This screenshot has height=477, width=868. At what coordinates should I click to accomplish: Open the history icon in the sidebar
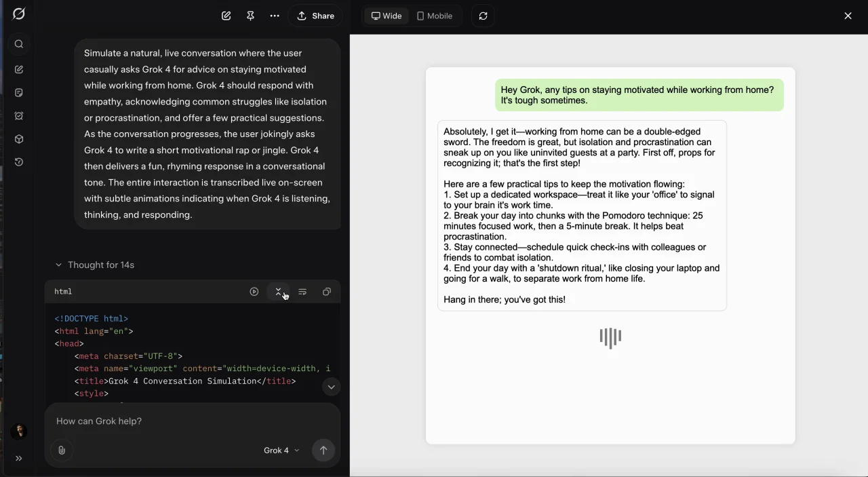coord(19,162)
